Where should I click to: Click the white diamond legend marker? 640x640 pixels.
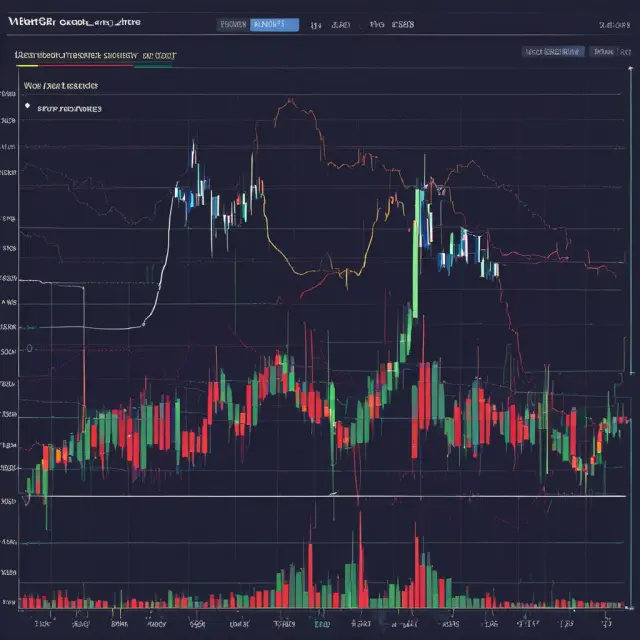point(27,106)
